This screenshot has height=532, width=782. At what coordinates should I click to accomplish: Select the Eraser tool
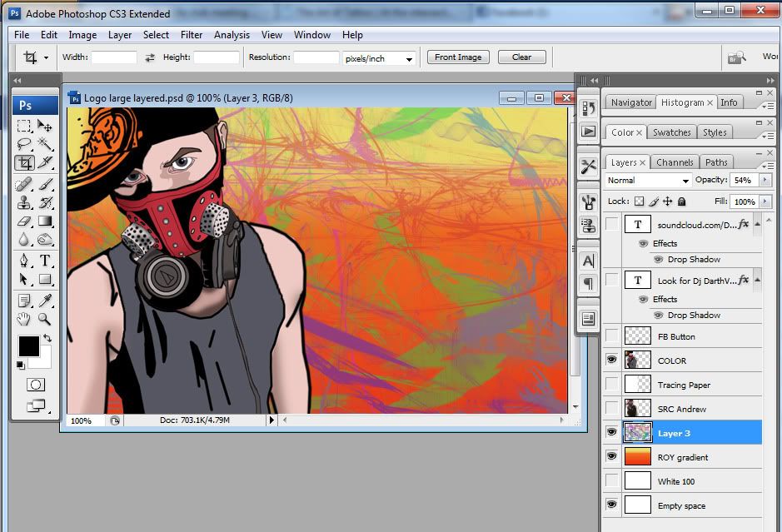(24, 221)
